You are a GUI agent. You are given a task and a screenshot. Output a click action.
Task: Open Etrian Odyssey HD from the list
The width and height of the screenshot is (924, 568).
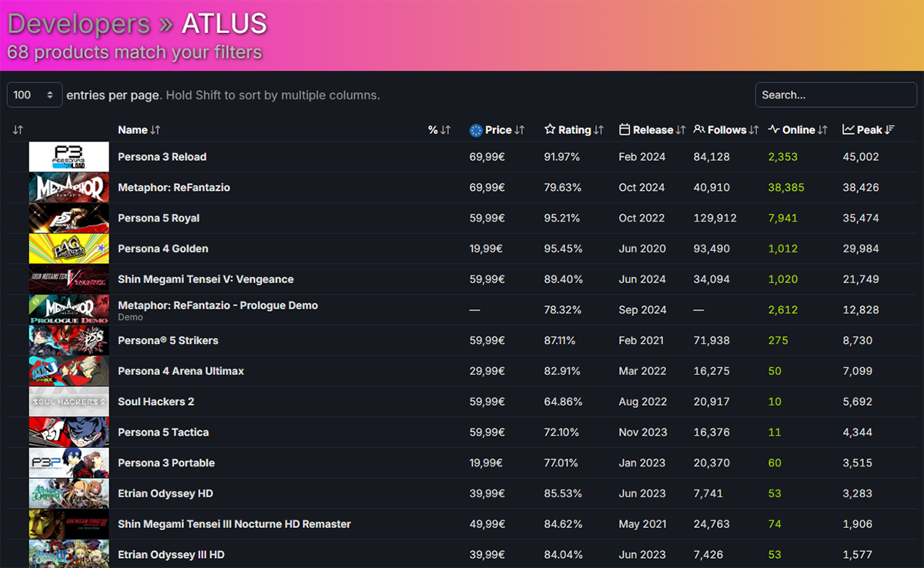coord(165,493)
